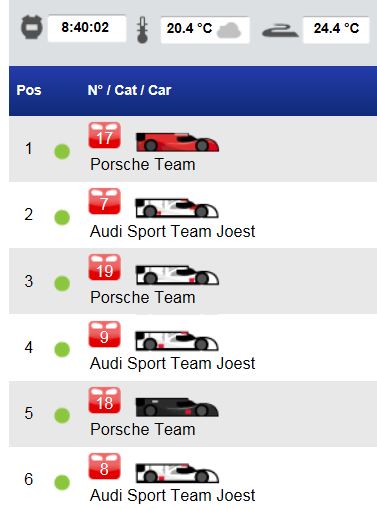Click the stopwatch race timer icon
This screenshot has width=377, height=510.
click(32, 27)
